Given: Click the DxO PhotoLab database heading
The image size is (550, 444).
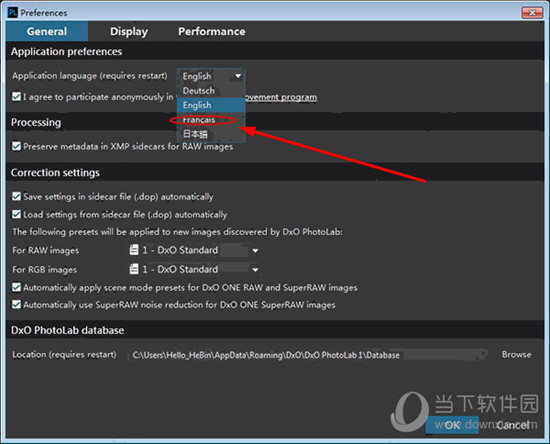Looking at the screenshot, I should coord(67,330).
